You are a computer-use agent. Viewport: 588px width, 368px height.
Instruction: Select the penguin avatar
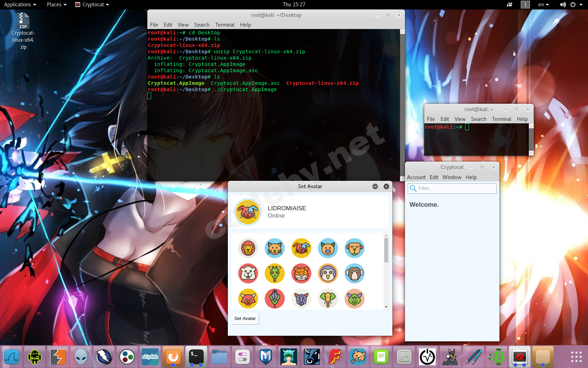coord(328,273)
